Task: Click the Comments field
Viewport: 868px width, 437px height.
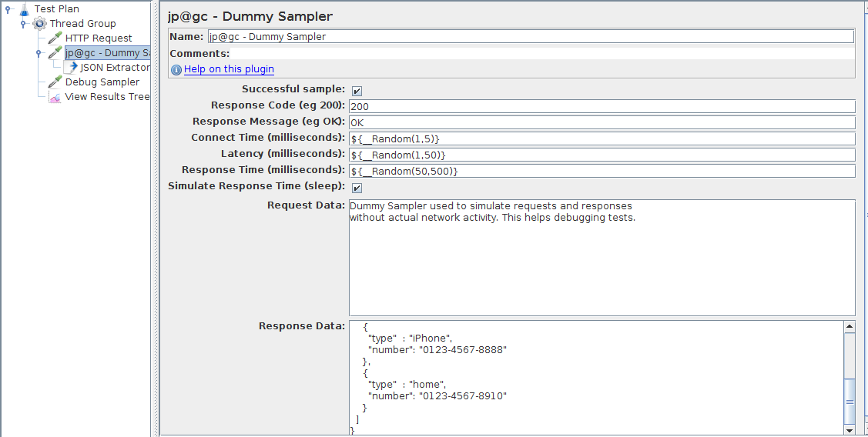Action: pos(542,54)
